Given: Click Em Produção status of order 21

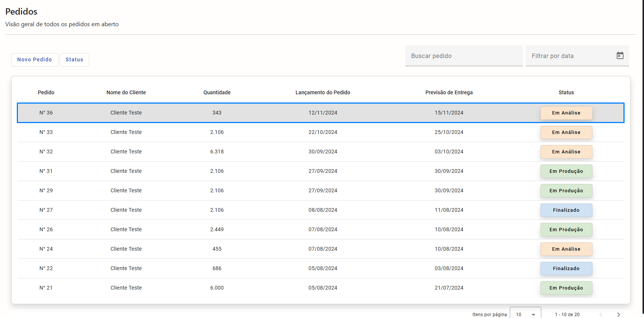Looking at the screenshot, I should [x=566, y=288].
